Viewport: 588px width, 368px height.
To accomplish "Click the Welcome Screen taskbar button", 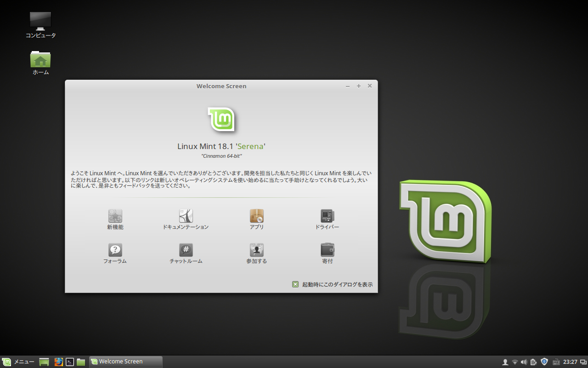I will coord(126,362).
